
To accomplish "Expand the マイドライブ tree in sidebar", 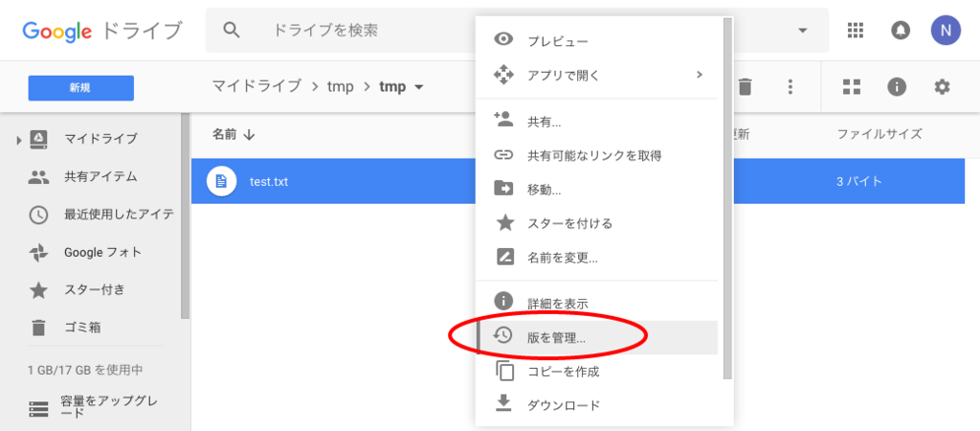I will pyautogui.click(x=19, y=139).
